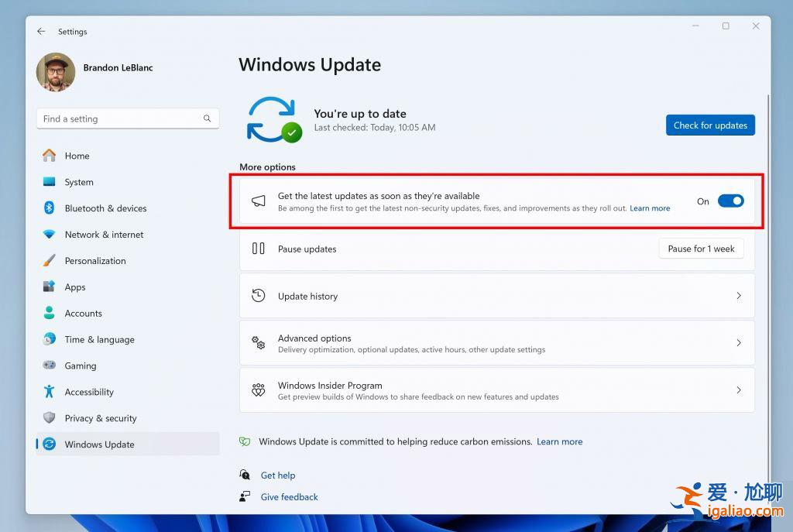Click the Give feedback megaphone icon
Screen dimensions: 793x532
245,496
